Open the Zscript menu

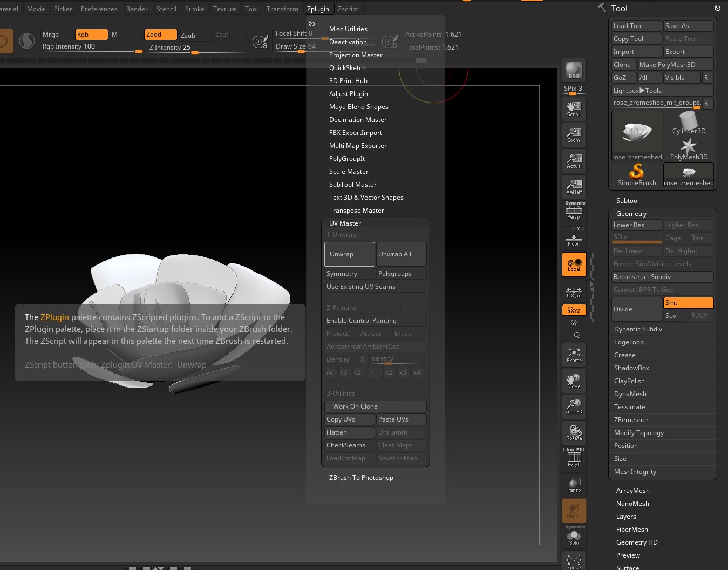pos(348,9)
